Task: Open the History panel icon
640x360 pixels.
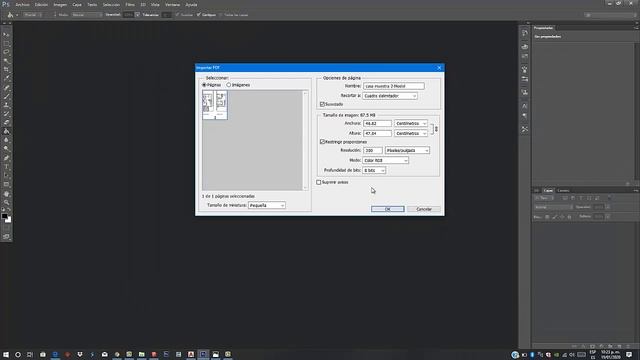Action: (x=525, y=33)
